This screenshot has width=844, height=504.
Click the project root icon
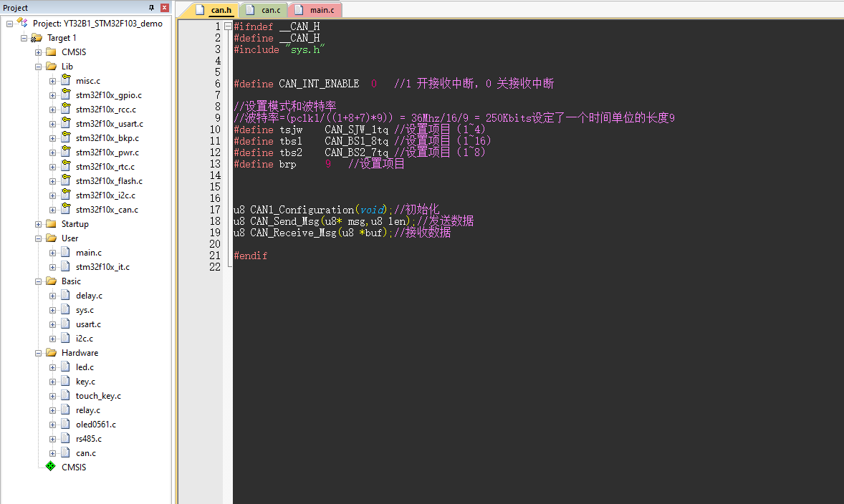point(22,23)
